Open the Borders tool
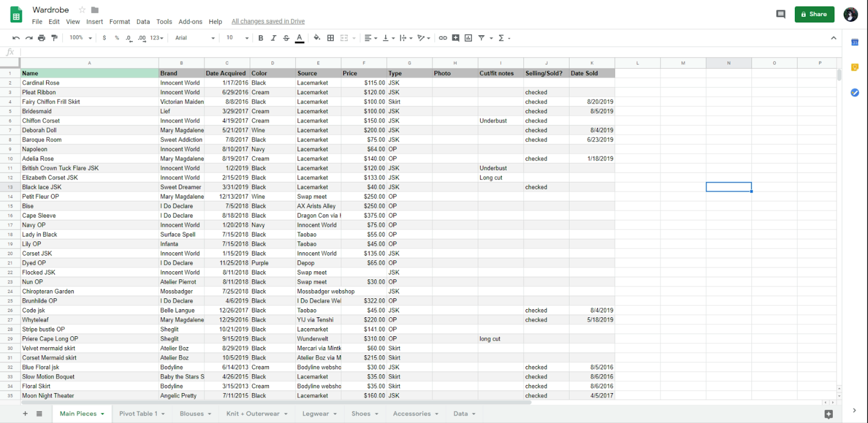The width and height of the screenshot is (868, 423). coord(330,38)
